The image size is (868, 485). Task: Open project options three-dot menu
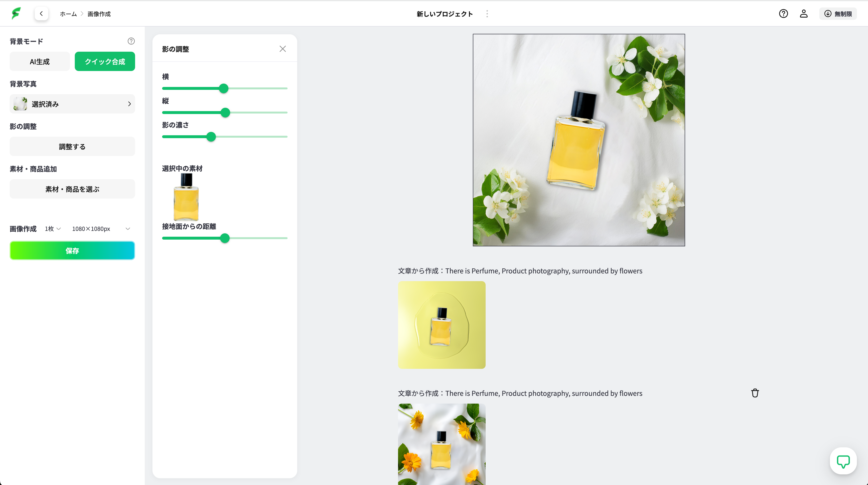click(487, 14)
